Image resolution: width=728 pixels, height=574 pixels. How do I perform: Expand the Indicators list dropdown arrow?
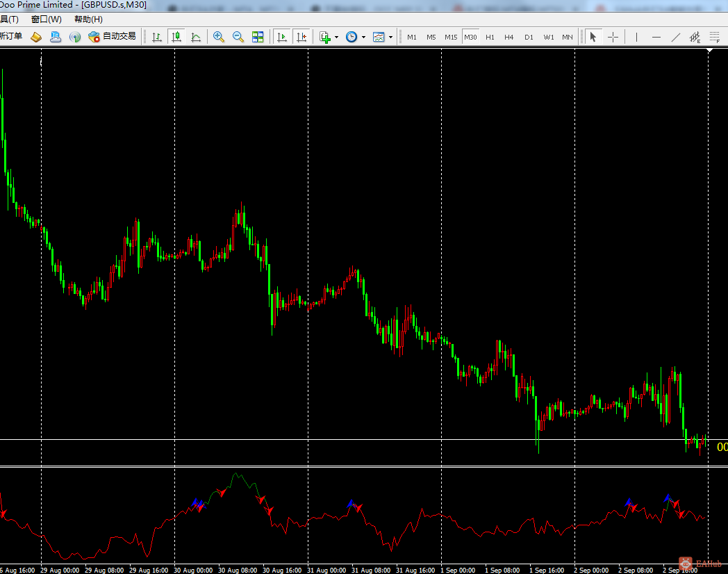(337, 37)
